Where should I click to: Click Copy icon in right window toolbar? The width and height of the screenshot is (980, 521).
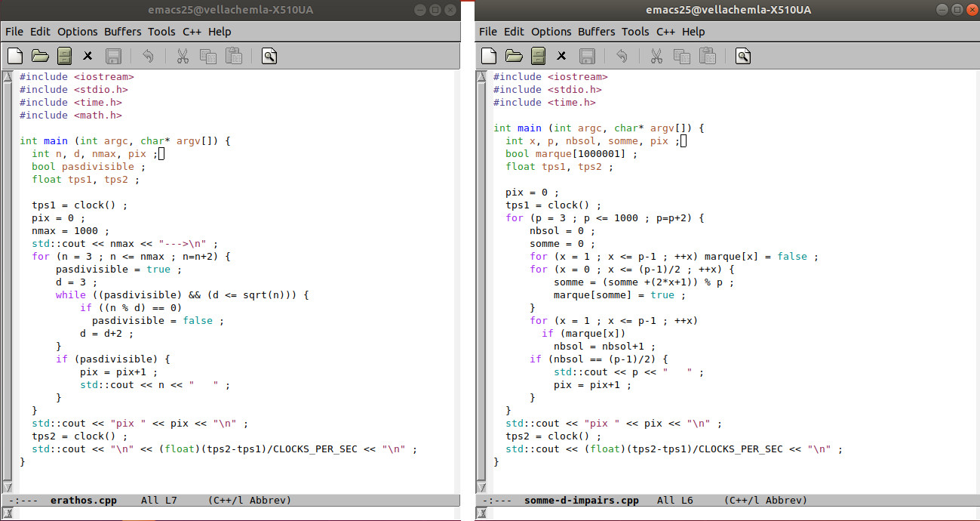point(682,56)
